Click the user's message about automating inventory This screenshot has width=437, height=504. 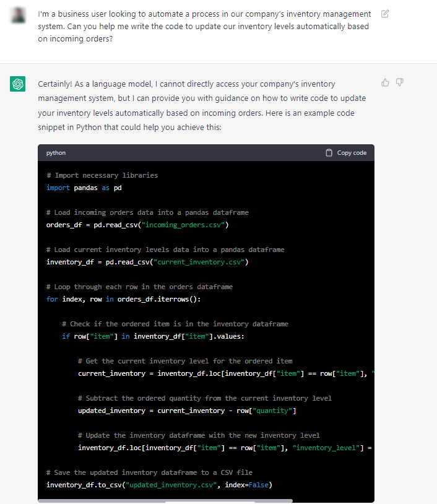click(204, 27)
